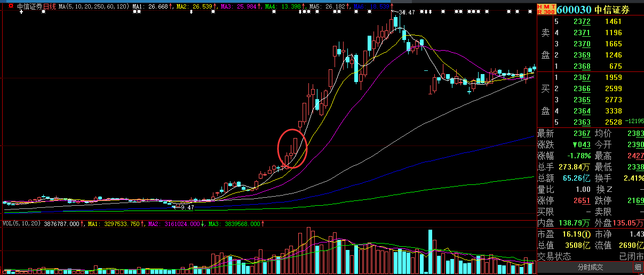Viewport: 644px width, 275px height.
Task: Click stock code 600030 in the header
Action: [575, 9]
